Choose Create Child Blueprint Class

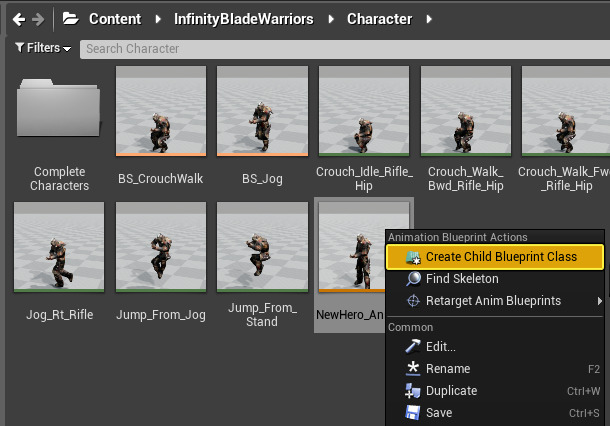[x=495, y=257]
